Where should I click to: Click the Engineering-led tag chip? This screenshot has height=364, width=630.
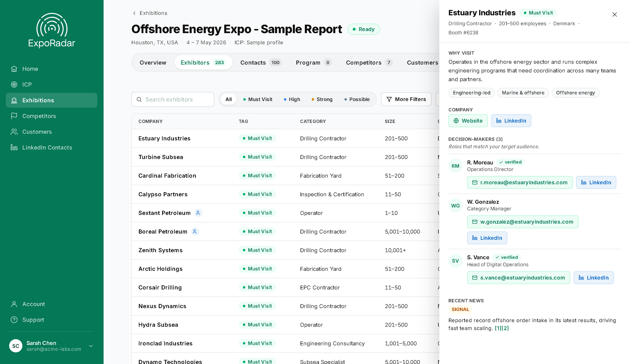(471, 93)
